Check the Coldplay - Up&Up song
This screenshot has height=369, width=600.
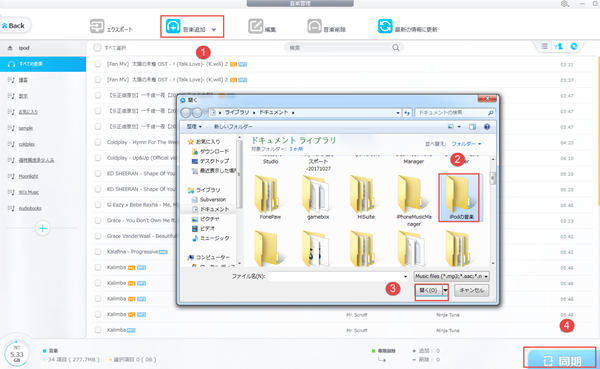point(98,158)
